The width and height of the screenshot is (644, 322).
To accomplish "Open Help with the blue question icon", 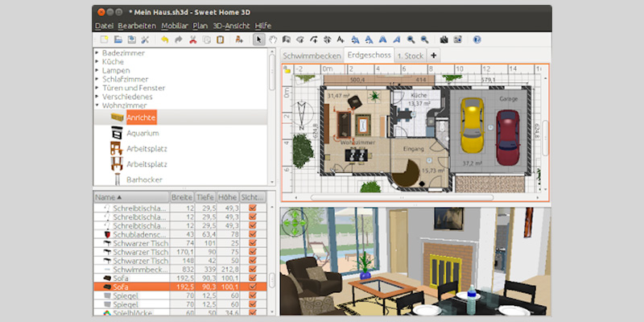I will click(x=477, y=39).
